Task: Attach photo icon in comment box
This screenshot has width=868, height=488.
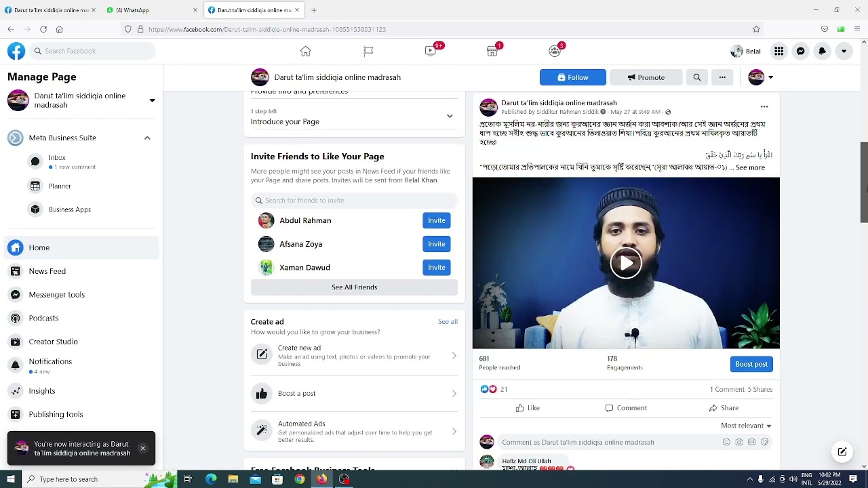Action: (739, 442)
